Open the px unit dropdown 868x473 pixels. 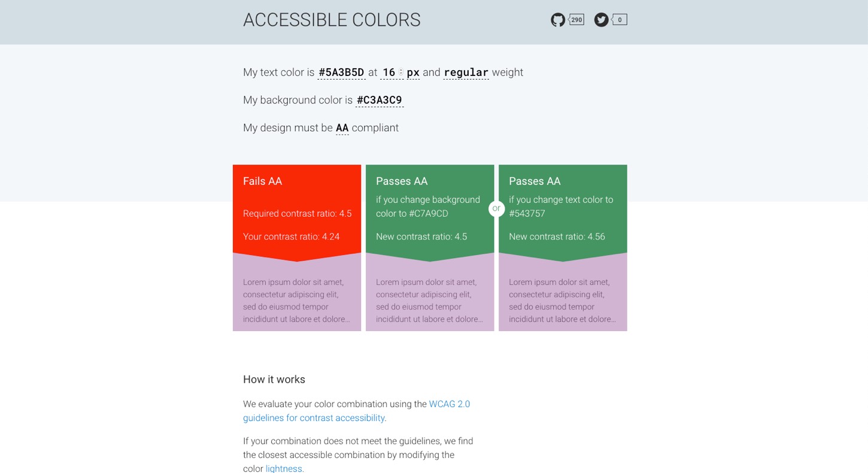click(x=413, y=72)
